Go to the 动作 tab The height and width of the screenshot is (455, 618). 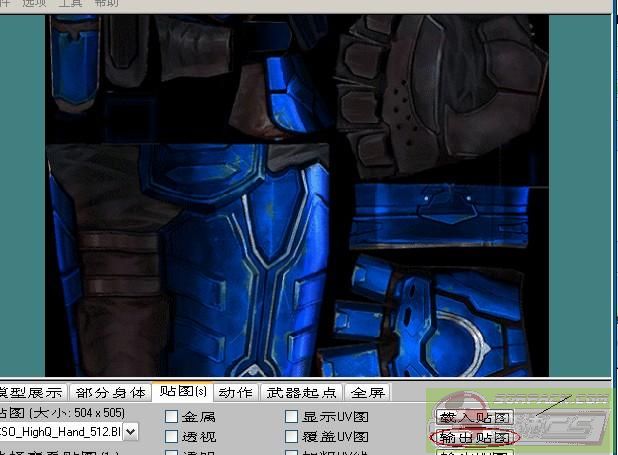click(x=236, y=392)
